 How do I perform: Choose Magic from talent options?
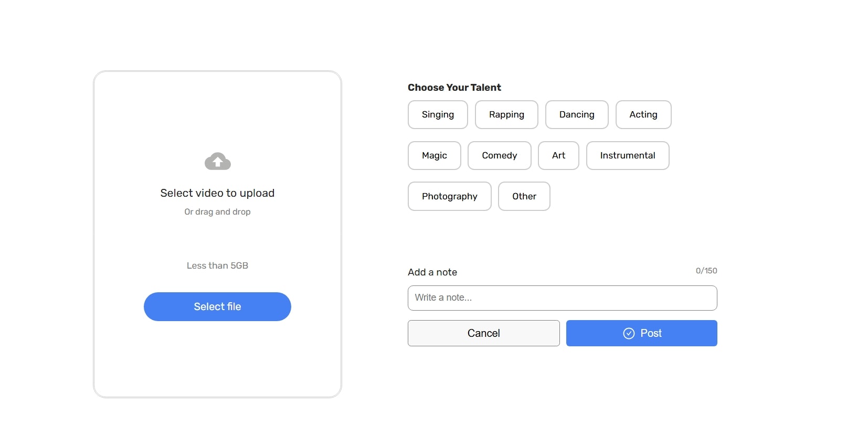(435, 155)
